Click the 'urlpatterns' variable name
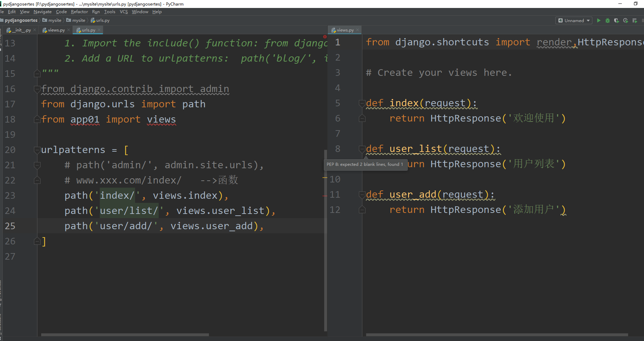The height and width of the screenshot is (341, 644). (73, 150)
